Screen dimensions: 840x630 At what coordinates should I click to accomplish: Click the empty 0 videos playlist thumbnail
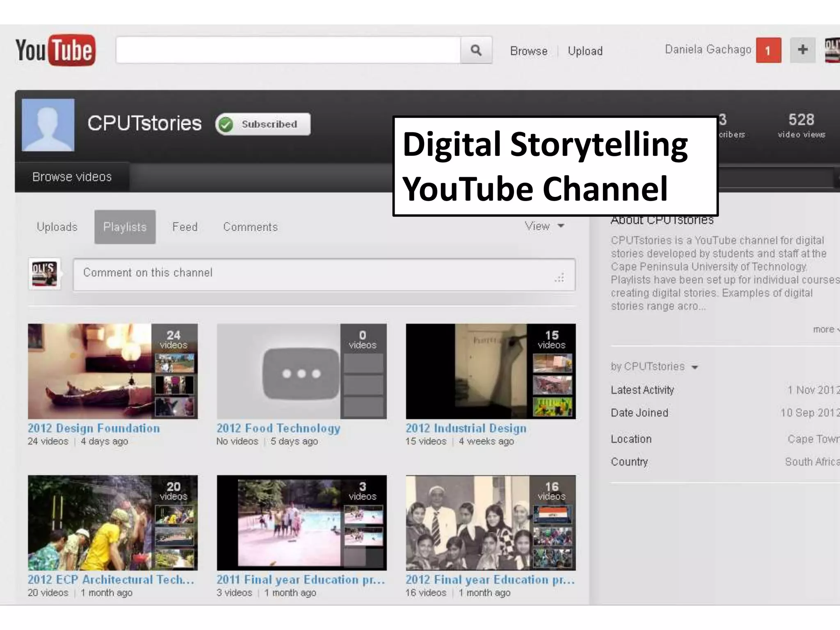(x=301, y=371)
